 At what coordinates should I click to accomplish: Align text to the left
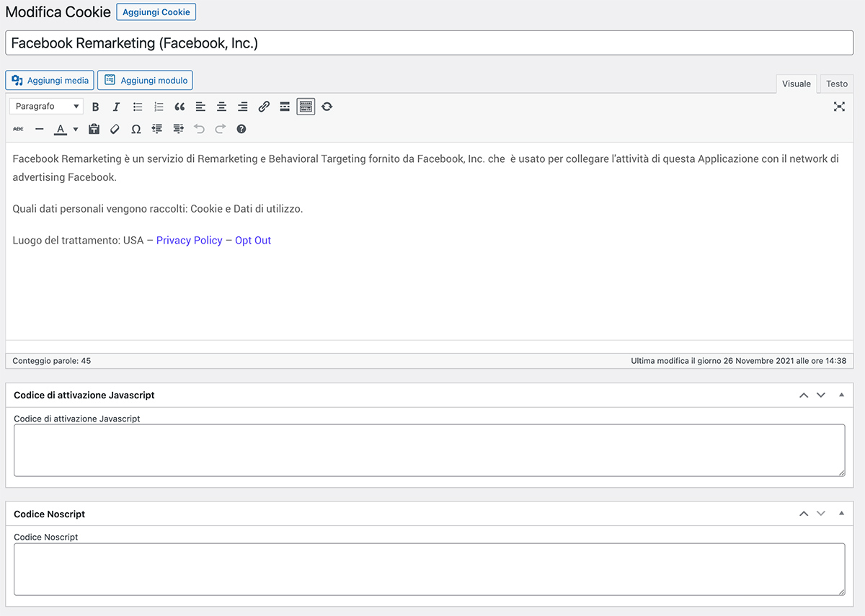(x=200, y=107)
